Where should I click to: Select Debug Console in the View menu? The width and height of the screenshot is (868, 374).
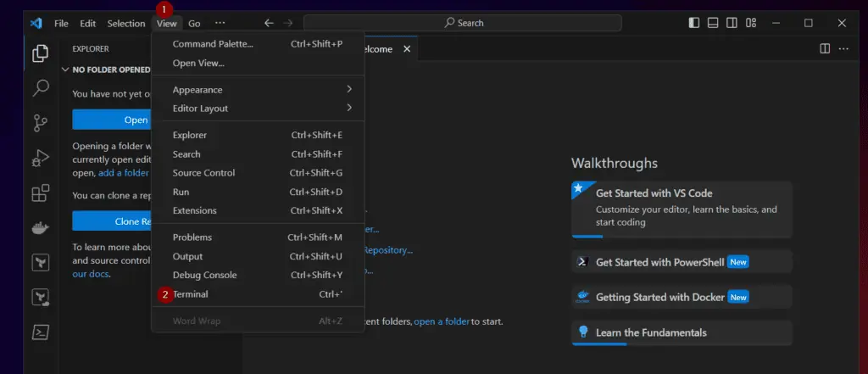[x=258, y=276]
